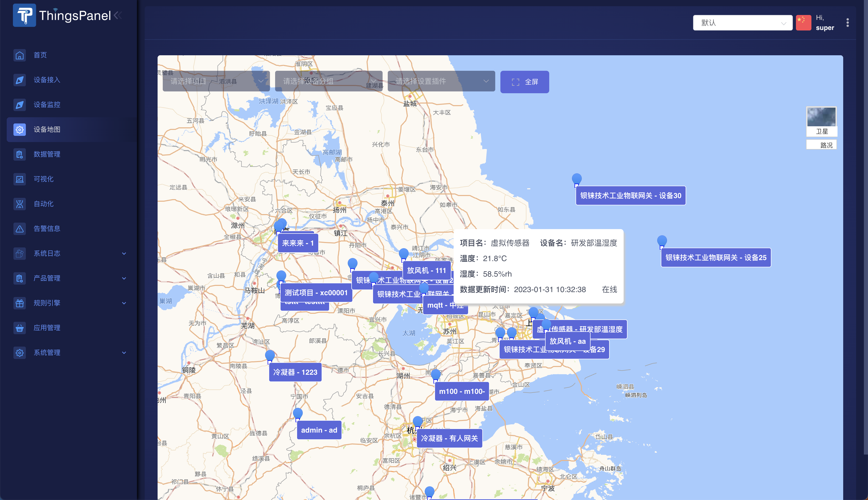Open the 默认 theme dropdown
The width and height of the screenshot is (868, 500).
pyautogui.click(x=742, y=23)
